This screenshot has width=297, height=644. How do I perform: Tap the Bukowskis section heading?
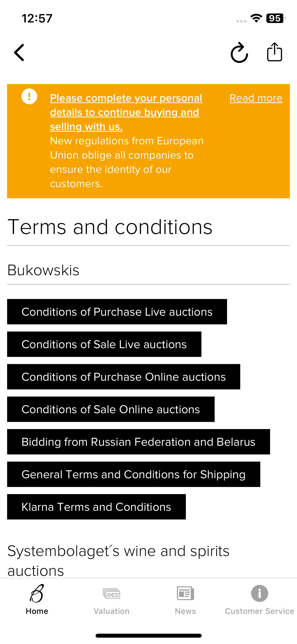(43, 270)
